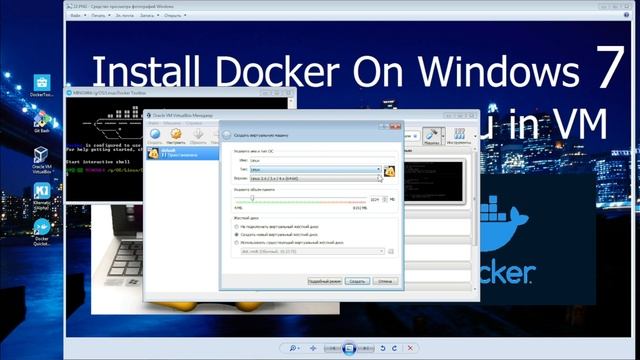This screenshot has height=360, width=640.
Task: Open the File menu in VirtualBox Manager
Action: (153, 123)
